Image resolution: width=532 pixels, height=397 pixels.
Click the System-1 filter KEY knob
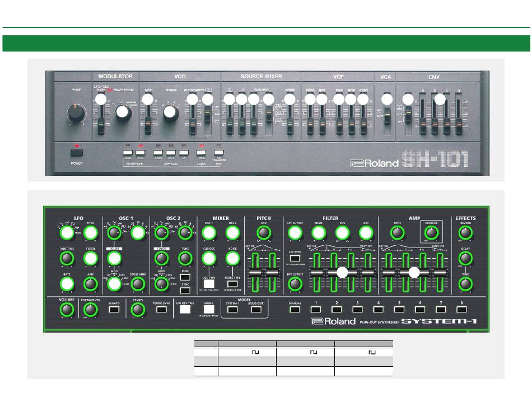pos(366,233)
